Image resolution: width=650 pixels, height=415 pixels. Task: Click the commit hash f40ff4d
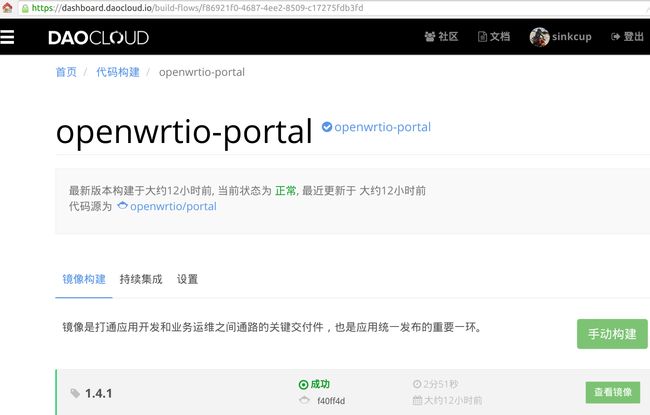click(x=331, y=401)
